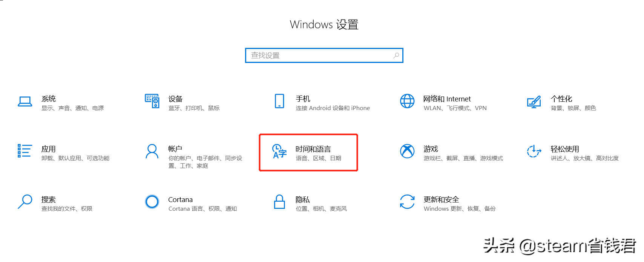Open the 帐户 person icon
The height and width of the screenshot is (262, 644).
pyautogui.click(x=152, y=151)
